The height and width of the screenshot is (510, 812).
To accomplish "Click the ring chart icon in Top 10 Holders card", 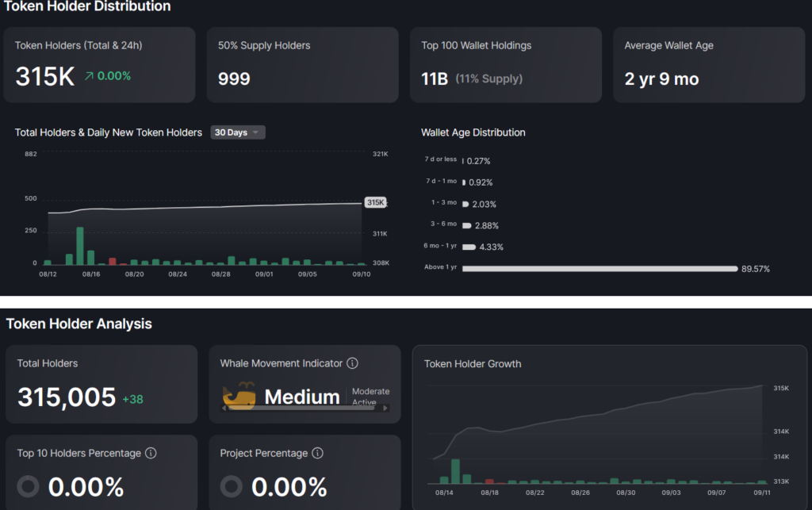I will pyautogui.click(x=28, y=487).
